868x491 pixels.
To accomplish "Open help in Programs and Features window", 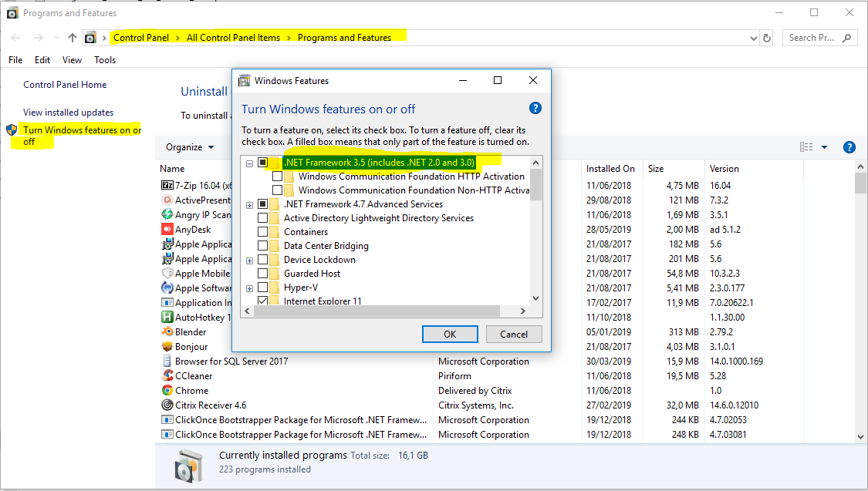I will (849, 147).
